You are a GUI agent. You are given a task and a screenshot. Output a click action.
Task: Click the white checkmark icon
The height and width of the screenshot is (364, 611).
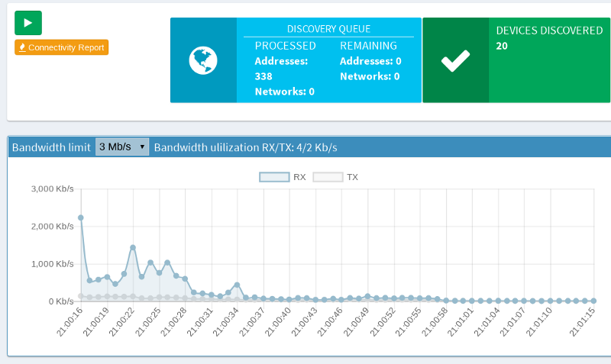coord(455,60)
